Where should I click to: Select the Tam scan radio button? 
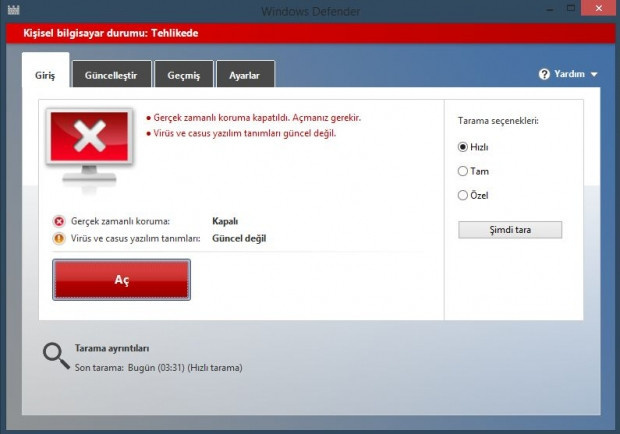tap(463, 171)
